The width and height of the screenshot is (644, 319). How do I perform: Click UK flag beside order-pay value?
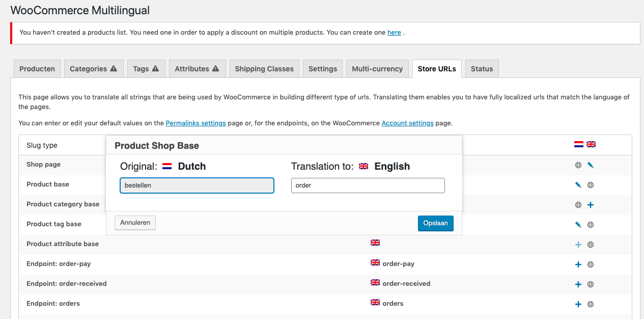(x=375, y=262)
